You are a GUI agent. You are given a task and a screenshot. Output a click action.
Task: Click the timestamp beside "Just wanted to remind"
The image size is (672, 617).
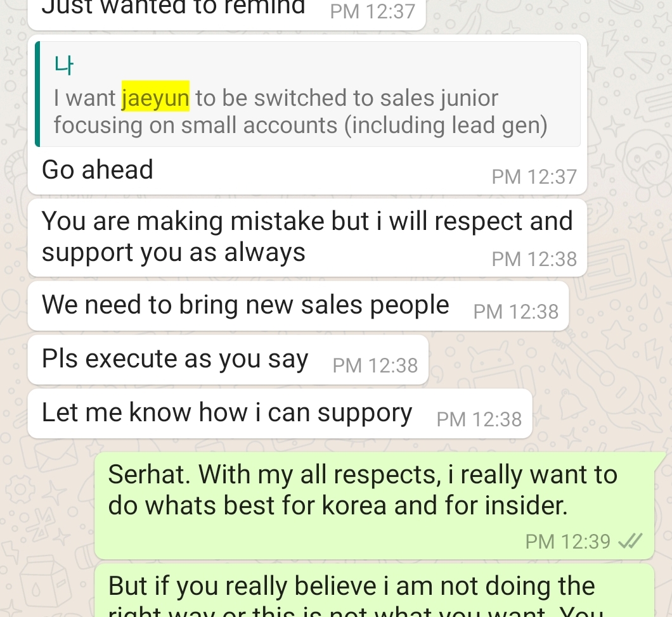pos(372,11)
